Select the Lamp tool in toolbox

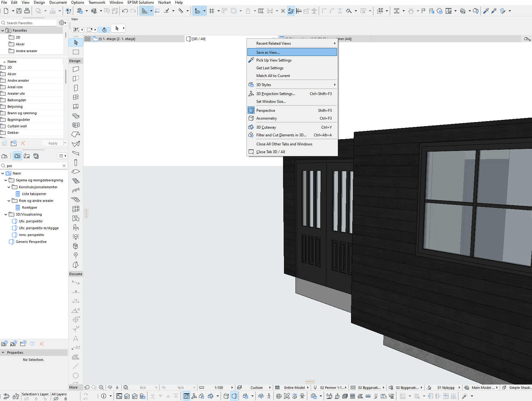click(x=76, y=237)
